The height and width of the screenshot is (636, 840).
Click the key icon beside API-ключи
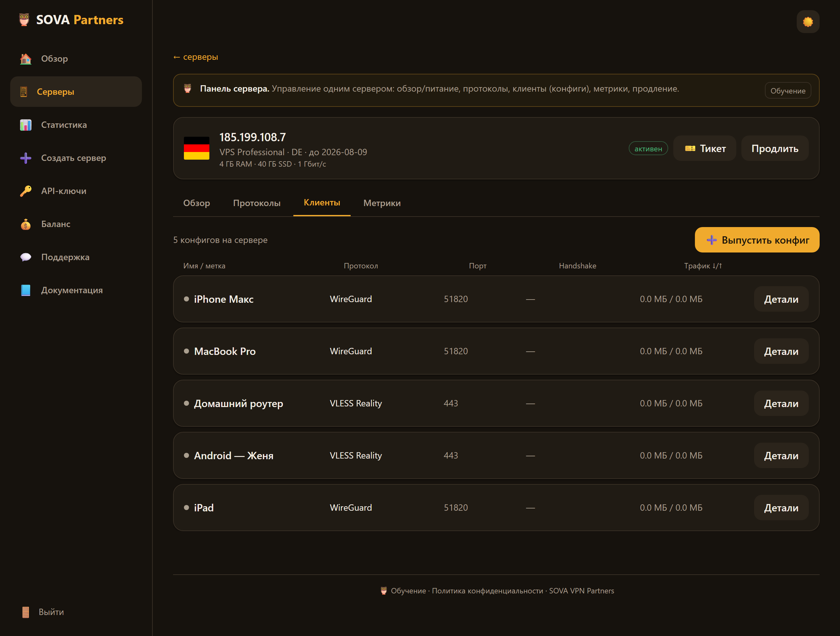pos(25,191)
